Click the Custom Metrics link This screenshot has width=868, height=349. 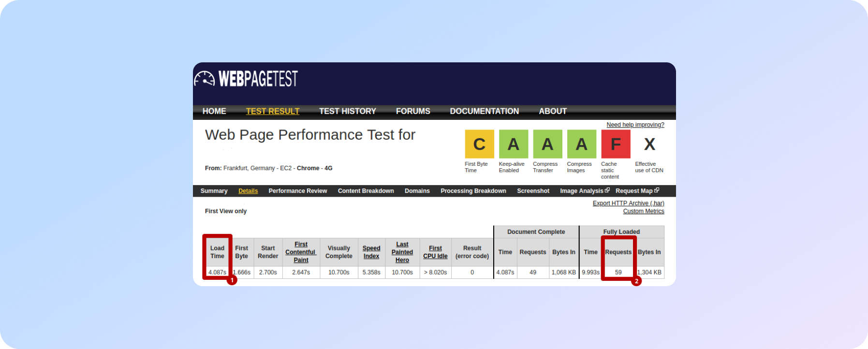click(644, 211)
